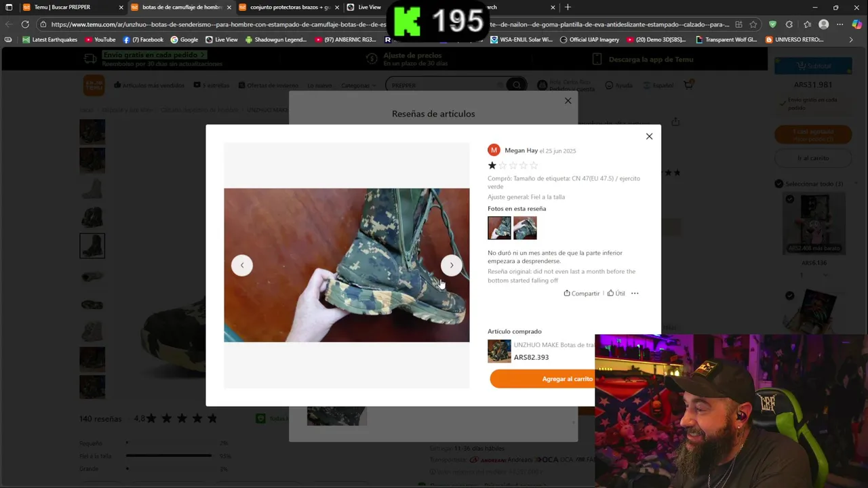The width and height of the screenshot is (868, 488).
Task: Close the botas de camuflaje tab
Action: [229, 7]
